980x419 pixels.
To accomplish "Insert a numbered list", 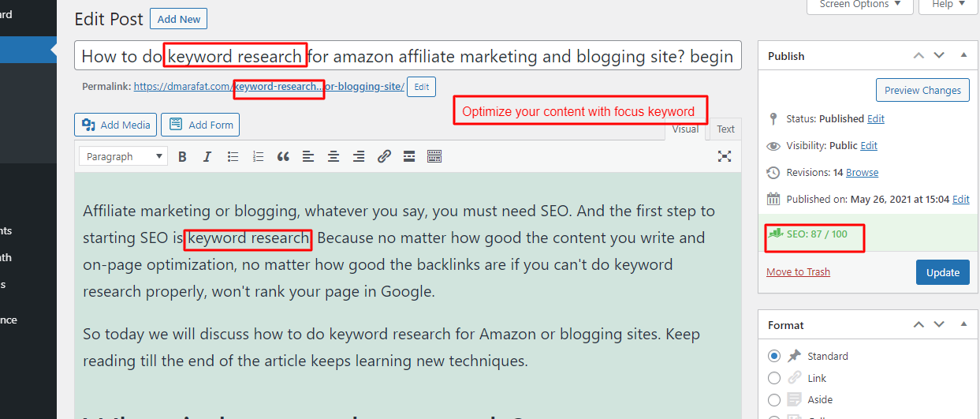I will click(258, 156).
